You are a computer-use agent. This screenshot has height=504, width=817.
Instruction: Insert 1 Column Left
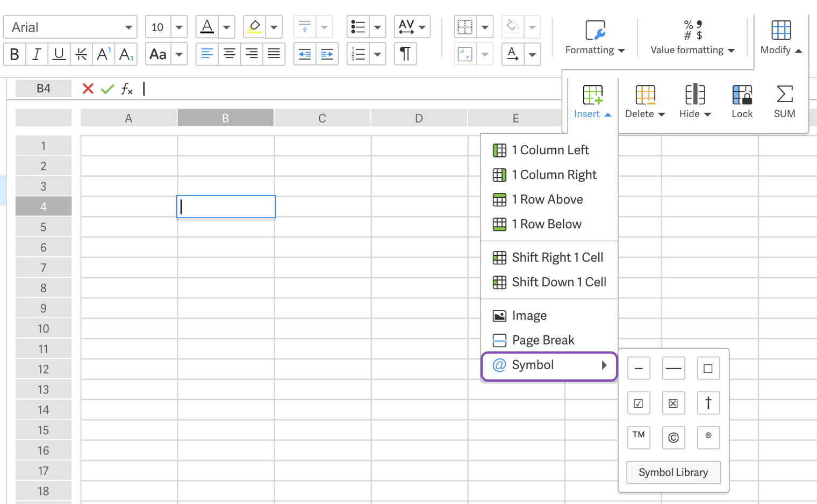pyautogui.click(x=549, y=150)
